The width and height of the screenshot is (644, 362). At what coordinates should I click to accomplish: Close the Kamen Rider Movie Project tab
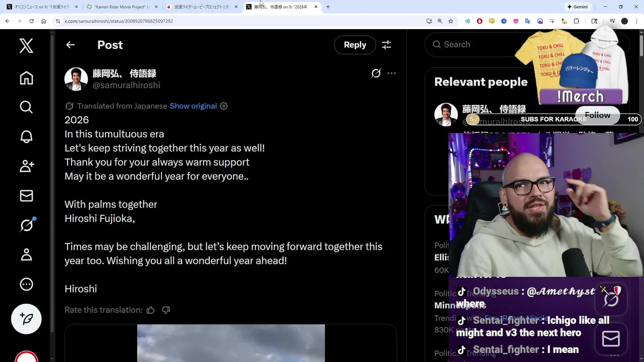click(156, 7)
